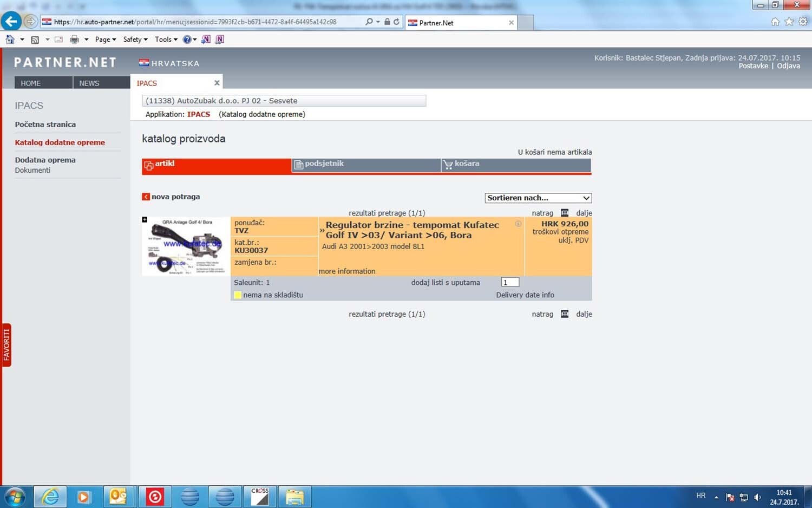Click the AutoZubak company field

coord(284,101)
